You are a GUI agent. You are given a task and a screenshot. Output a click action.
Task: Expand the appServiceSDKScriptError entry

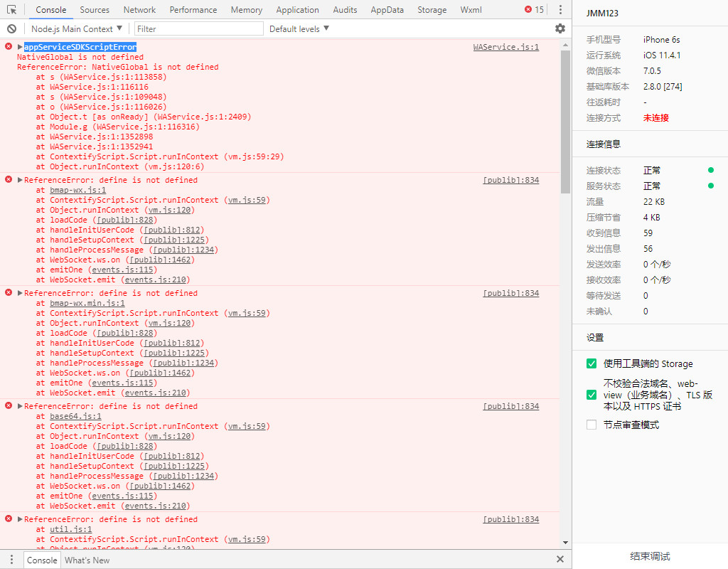(x=21, y=47)
